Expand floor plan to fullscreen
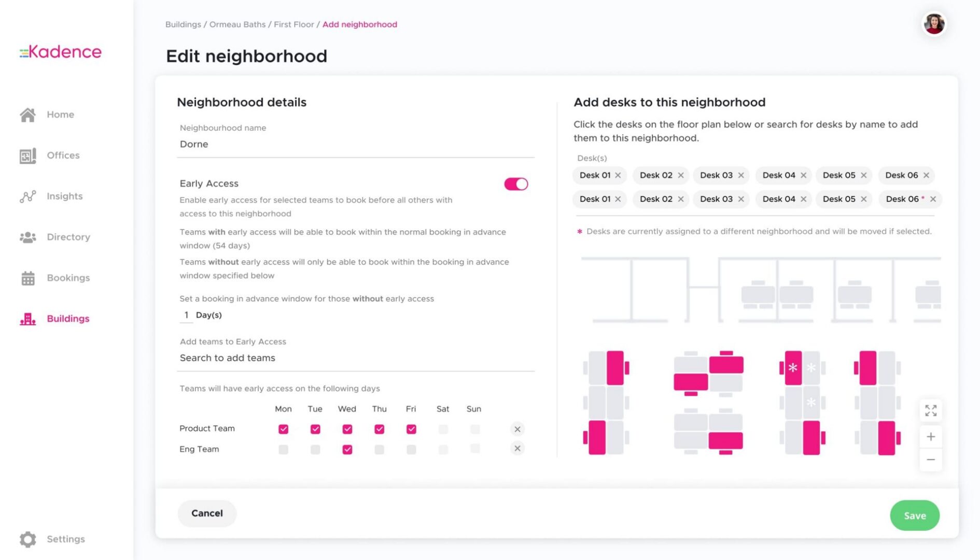 coord(931,411)
